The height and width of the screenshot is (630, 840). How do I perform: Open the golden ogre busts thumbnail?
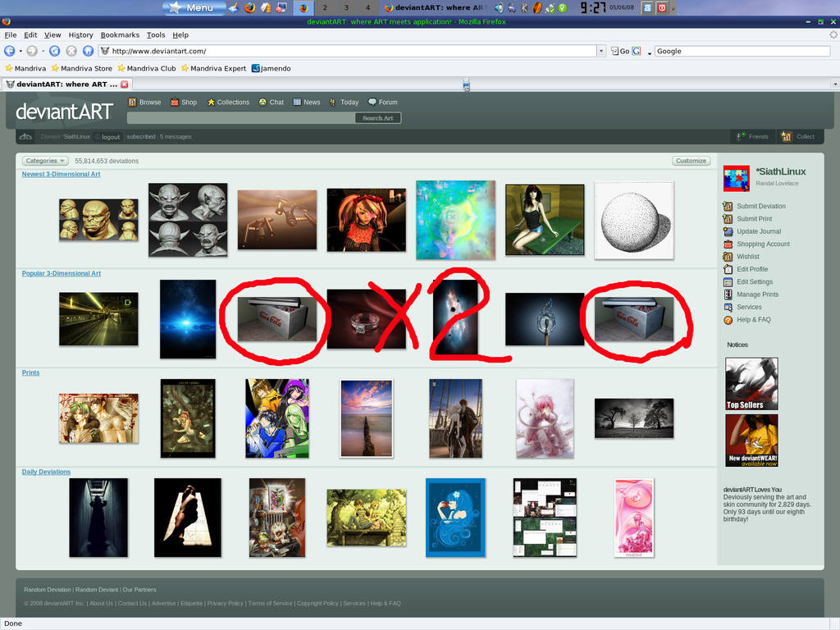(98, 220)
